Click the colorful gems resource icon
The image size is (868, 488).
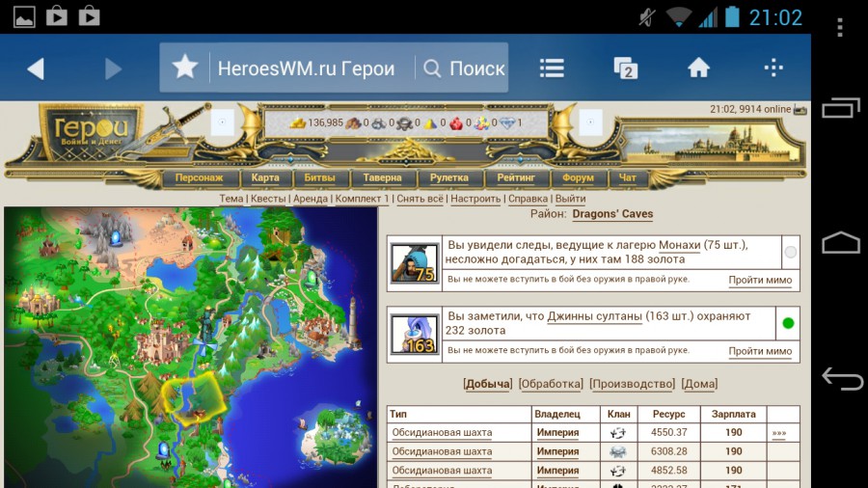481,122
